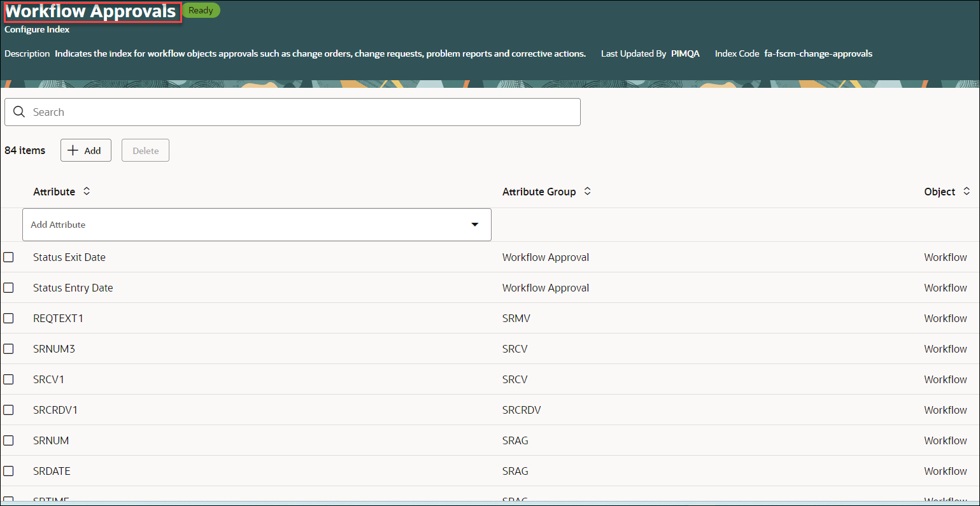Select the REQTEXT1 row checkbox
980x506 pixels.
point(8,318)
